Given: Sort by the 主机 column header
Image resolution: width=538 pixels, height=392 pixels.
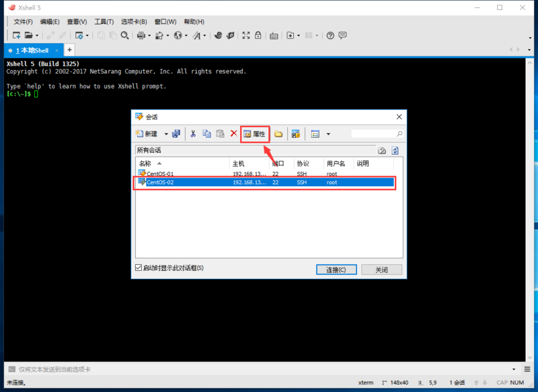Looking at the screenshot, I should pyautogui.click(x=249, y=163).
